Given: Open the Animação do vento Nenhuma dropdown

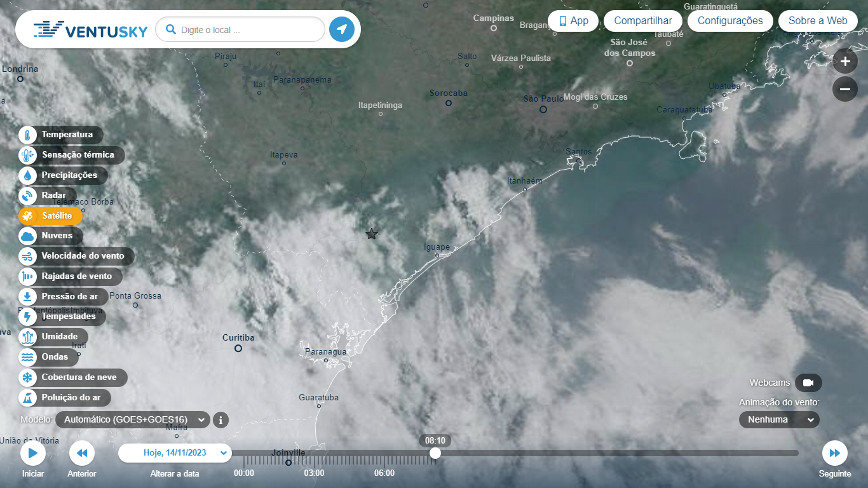Looking at the screenshot, I should [x=779, y=419].
